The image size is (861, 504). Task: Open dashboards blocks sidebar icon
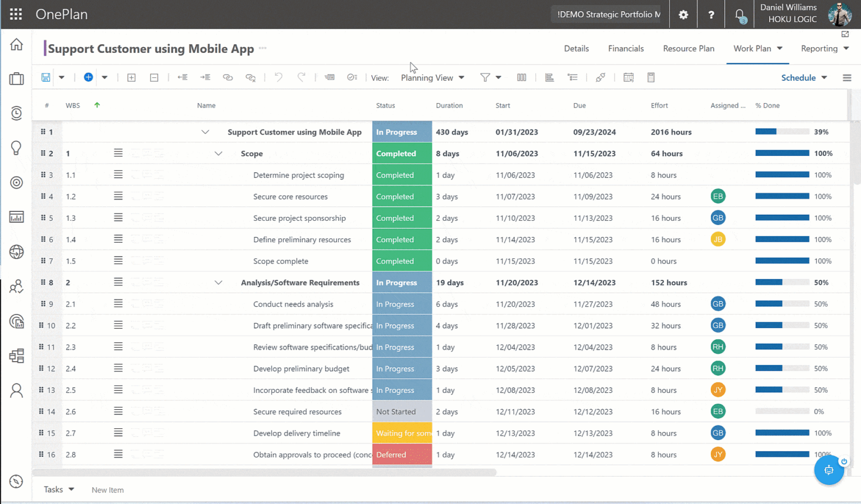point(16,355)
